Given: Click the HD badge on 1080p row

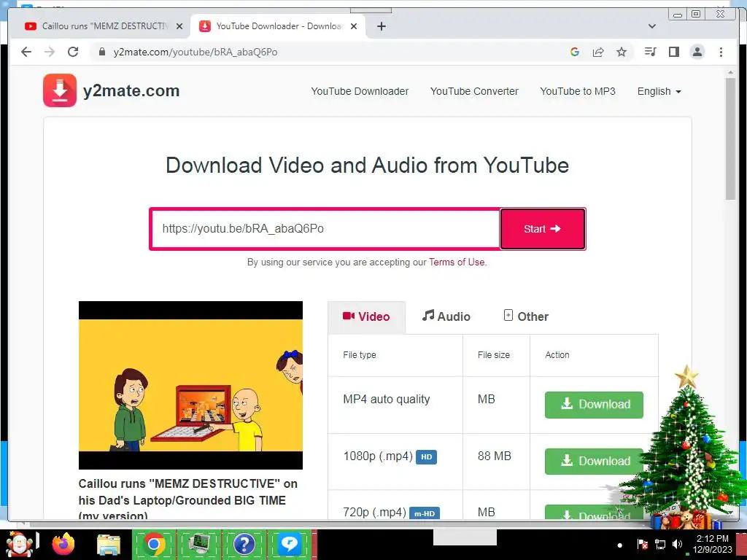Looking at the screenshot, I should pos(426,457).
